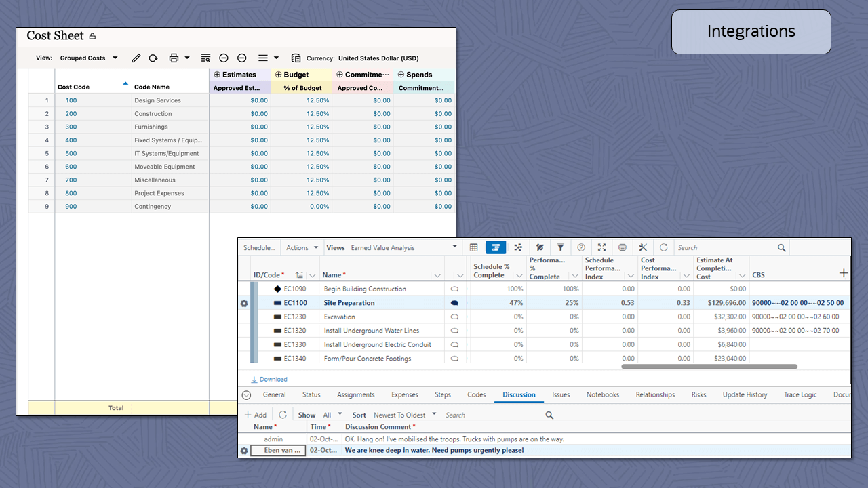
Task: Select the Edit pencil tool on Cost Sheet
Action: pyautogui.click(x=136, y=58)
